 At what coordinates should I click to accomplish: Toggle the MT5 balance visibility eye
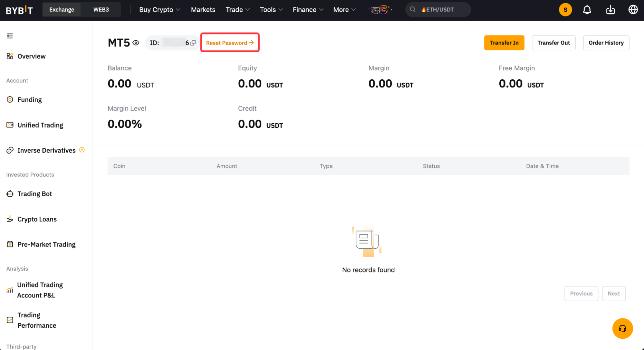(136, 43)
